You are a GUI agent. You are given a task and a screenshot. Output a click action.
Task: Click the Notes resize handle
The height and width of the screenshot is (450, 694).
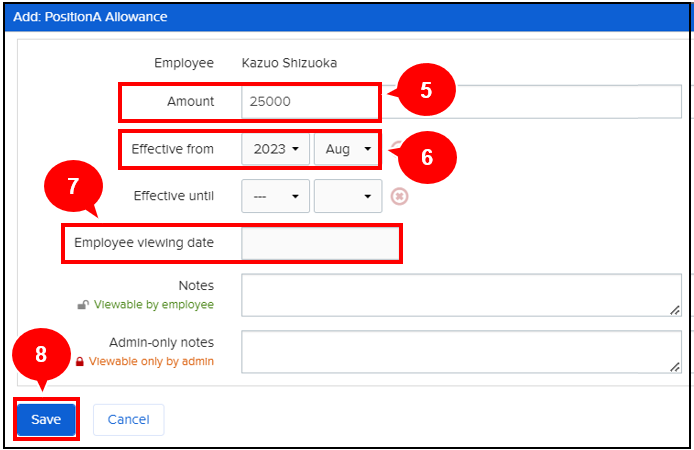(675, 310)
